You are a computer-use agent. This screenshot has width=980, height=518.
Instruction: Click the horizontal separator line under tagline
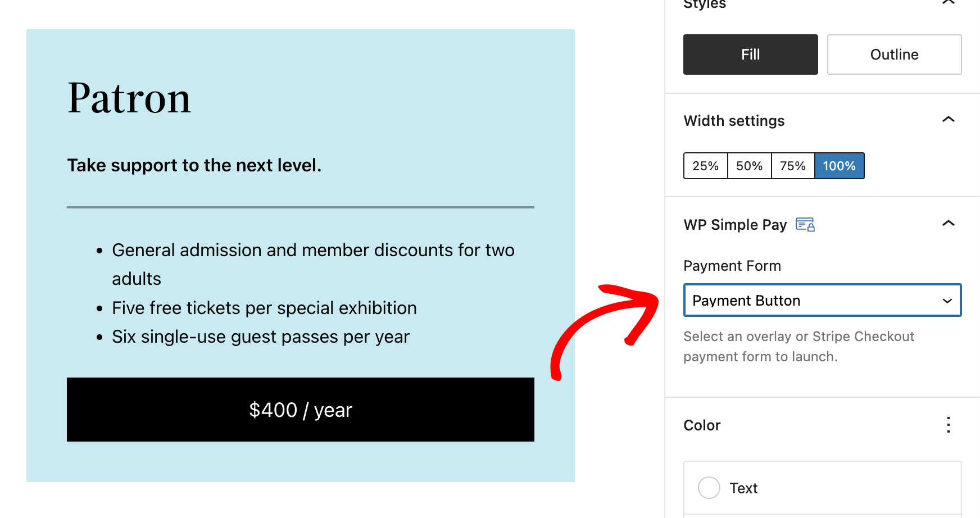pyautogui.click(x=300, y=207)
